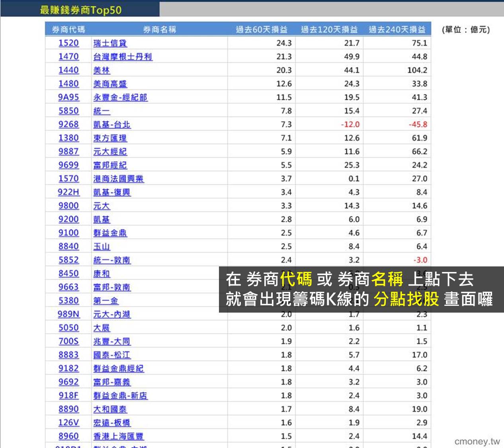Open the 大展 link
Image resolution: width=504 pixels, height=448 pixels.
(102, 328)
